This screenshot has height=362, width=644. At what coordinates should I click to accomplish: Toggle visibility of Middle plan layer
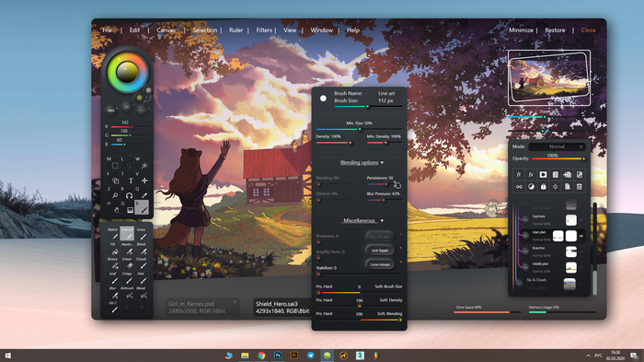[525, 267]
